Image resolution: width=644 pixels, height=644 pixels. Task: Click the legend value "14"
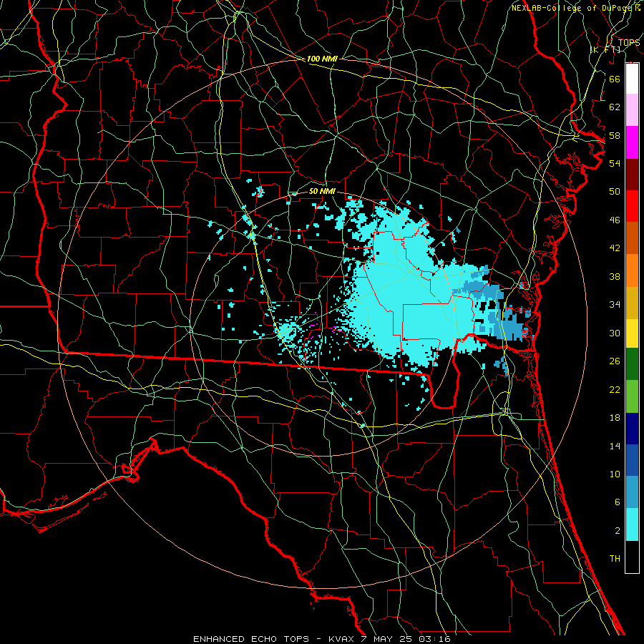(615, 446)
